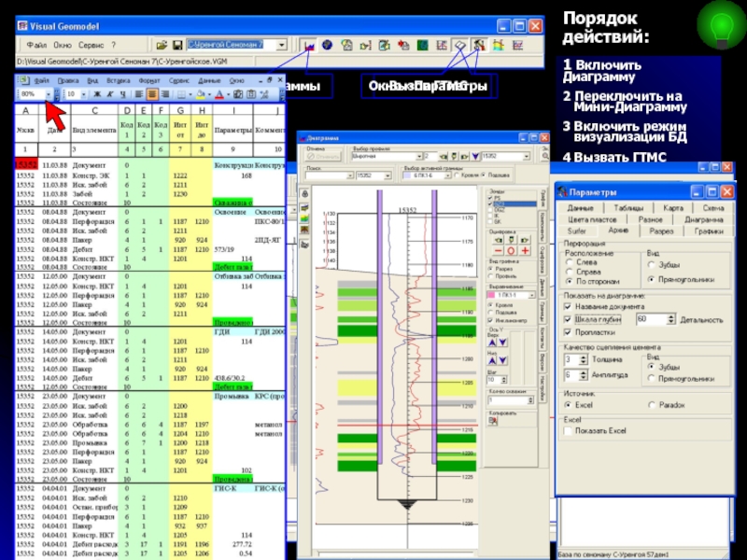This screenshot has width=747, height=560.
Task: Click the red circle icon in Оцифровка group
Action: [511, 250]
